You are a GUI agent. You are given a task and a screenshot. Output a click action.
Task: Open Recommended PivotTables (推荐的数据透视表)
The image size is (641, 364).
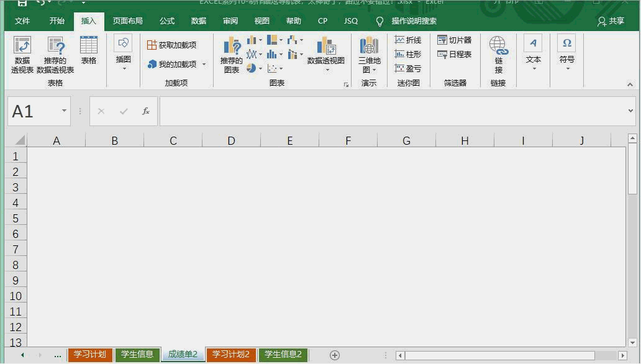point(55,55)
